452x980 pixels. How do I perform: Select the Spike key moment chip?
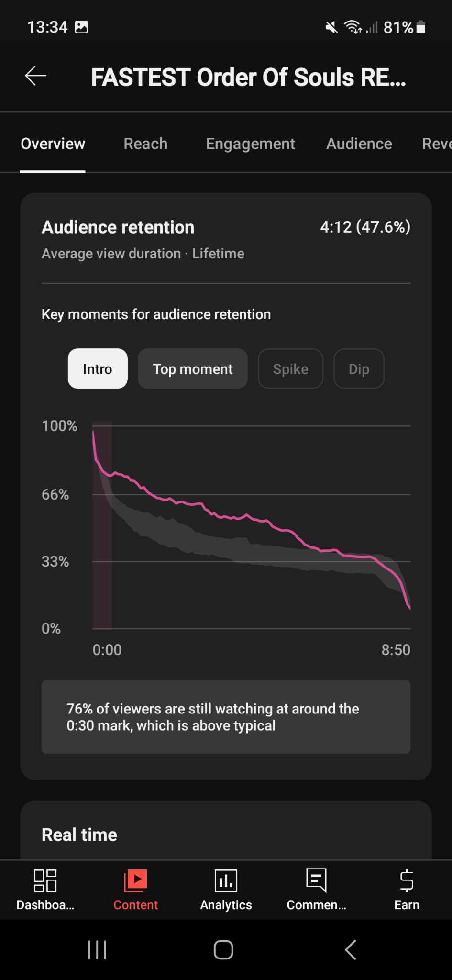pos(290,369)
